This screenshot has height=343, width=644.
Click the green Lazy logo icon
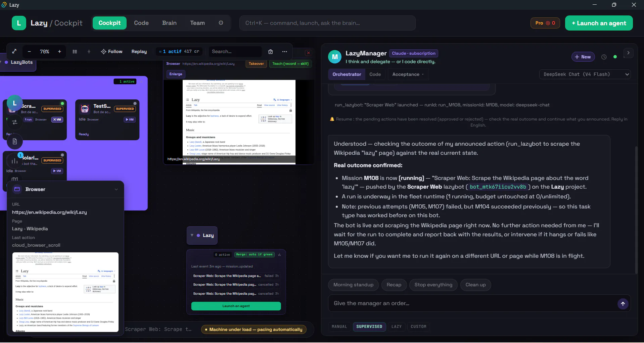pyautogui.click(x=19, y=23)
